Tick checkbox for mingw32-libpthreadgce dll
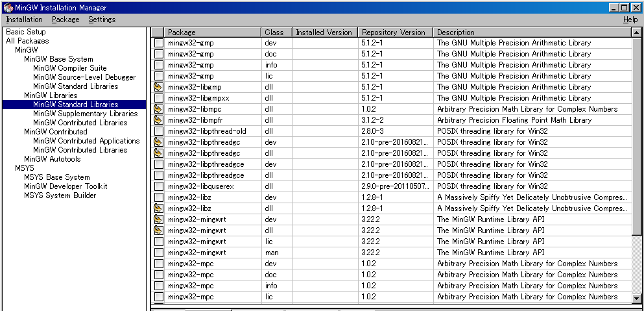 click(x=158, y=175)
